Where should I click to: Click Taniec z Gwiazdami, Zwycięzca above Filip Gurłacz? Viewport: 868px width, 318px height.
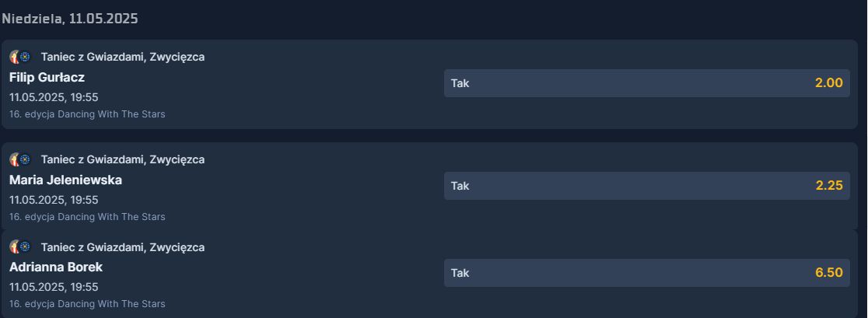[x=123, y=57]
